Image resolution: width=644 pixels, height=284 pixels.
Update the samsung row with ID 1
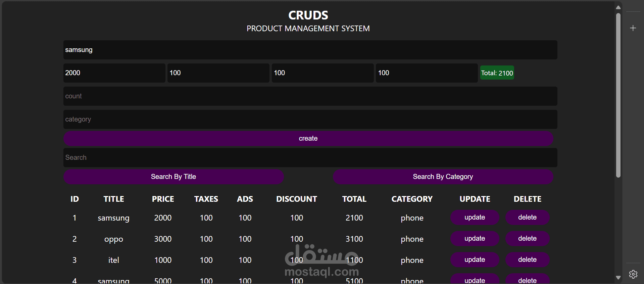(475, 218)
